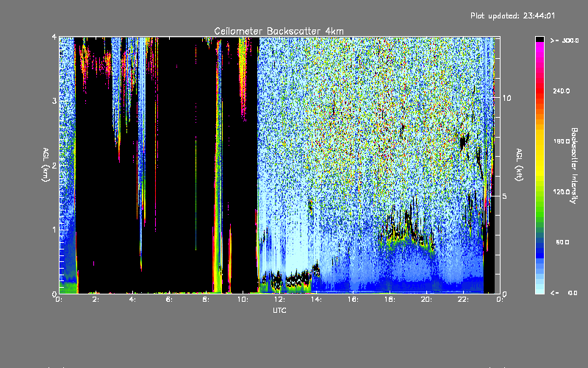Click the '4:' tick on the UTC axis
The height and width of the screenshot is (368, 588).
[x=132, y=300]
